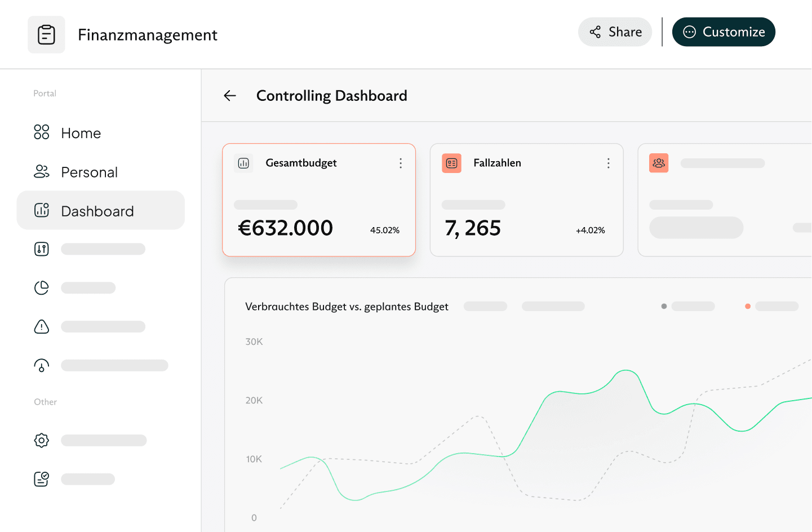This screenshot has width=812, height=532.
Task: Click the orange people group card icon
Action: tap(659, 163)
